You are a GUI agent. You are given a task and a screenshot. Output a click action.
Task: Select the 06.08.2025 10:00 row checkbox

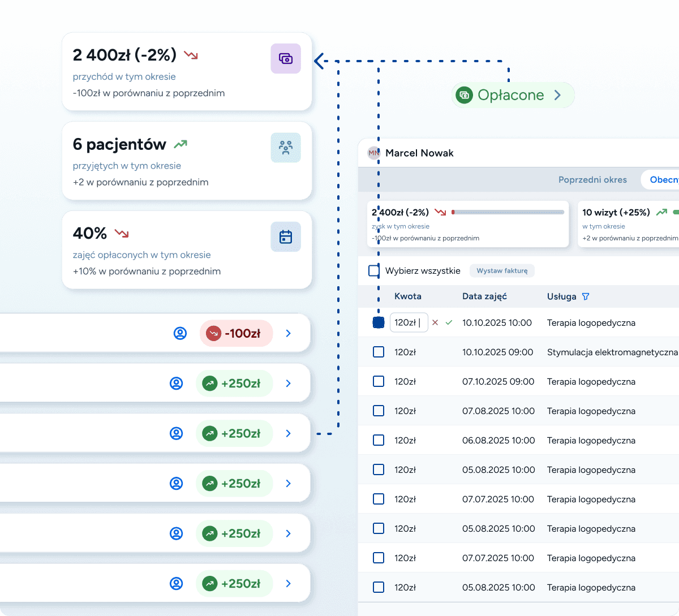(x=379, y=440)
